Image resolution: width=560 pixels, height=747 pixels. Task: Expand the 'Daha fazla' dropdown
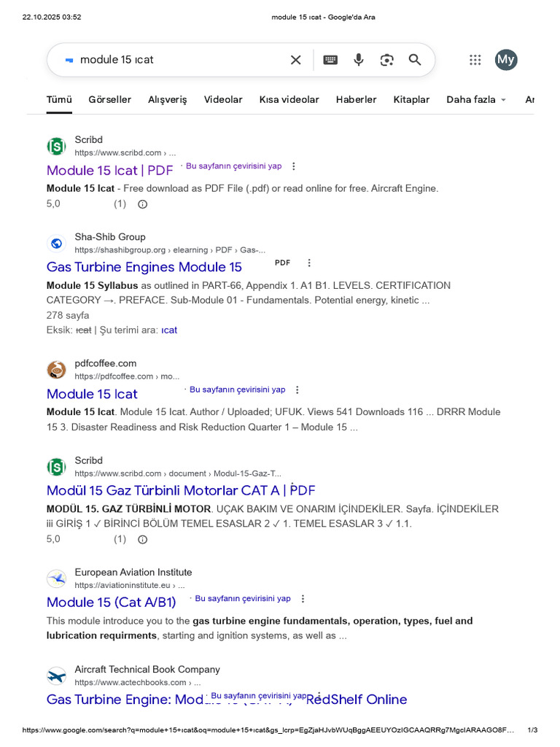[476, 99]
